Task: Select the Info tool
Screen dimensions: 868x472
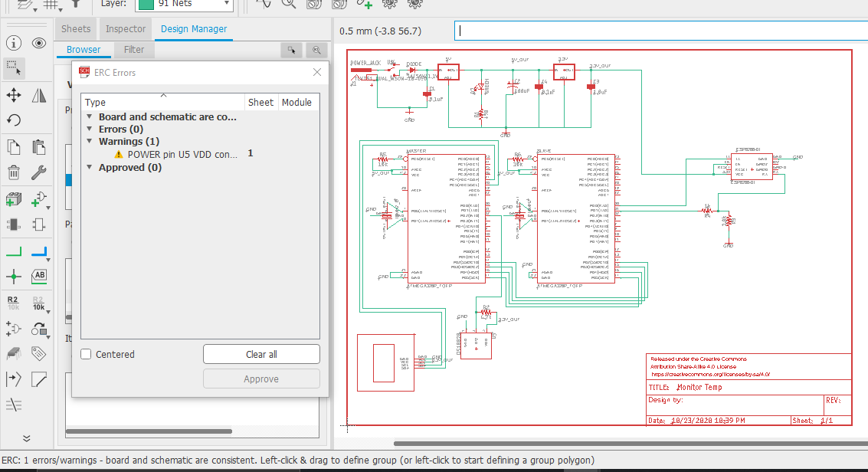Action: [x=13, y=43]
